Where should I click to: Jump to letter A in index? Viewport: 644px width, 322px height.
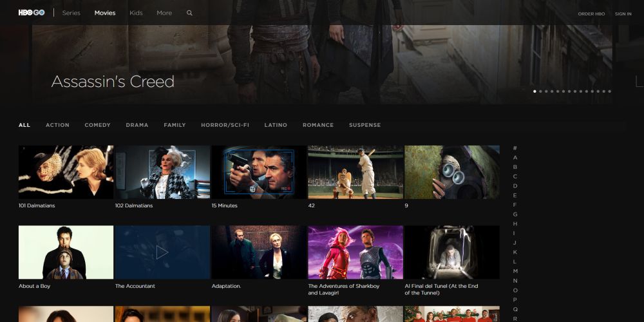tap(515, 157)
